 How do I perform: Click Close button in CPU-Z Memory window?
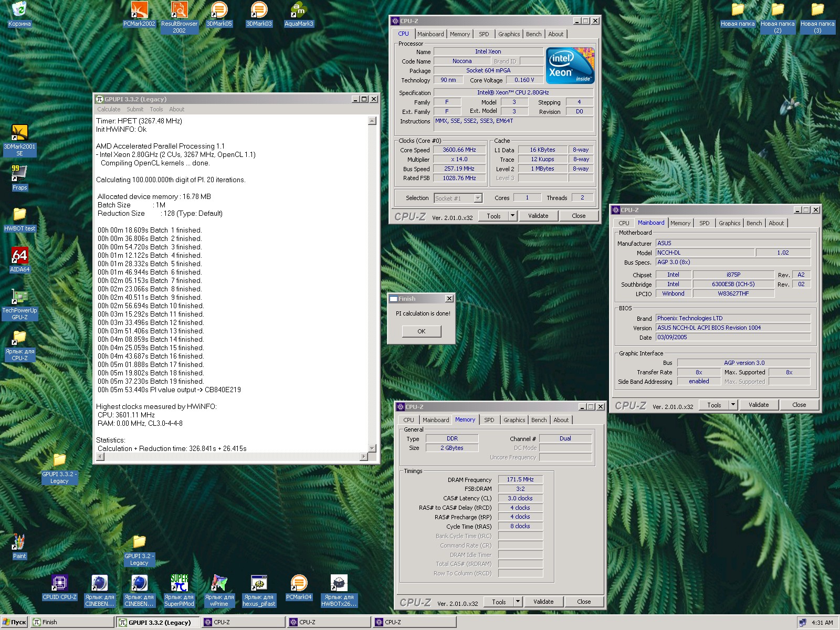click(x=584, y=602)
